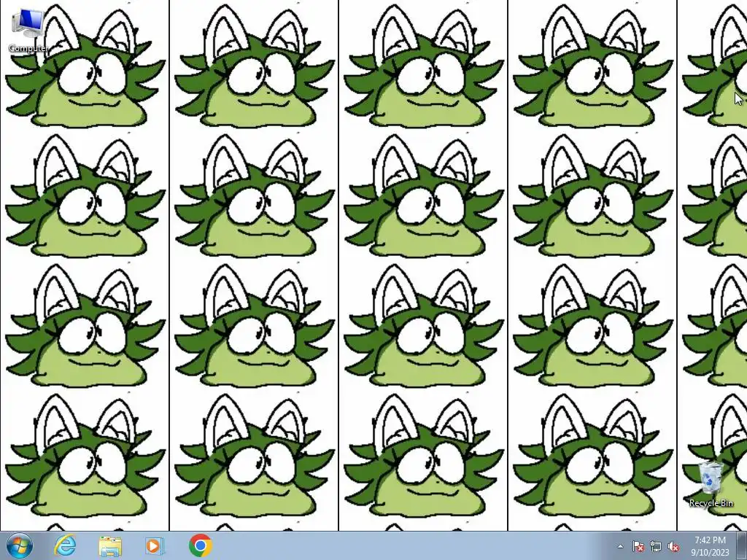Launch Windows Media Player from the taskbar
The height and width of the screenshot is (560, 747).
click(x=155, y=545)
